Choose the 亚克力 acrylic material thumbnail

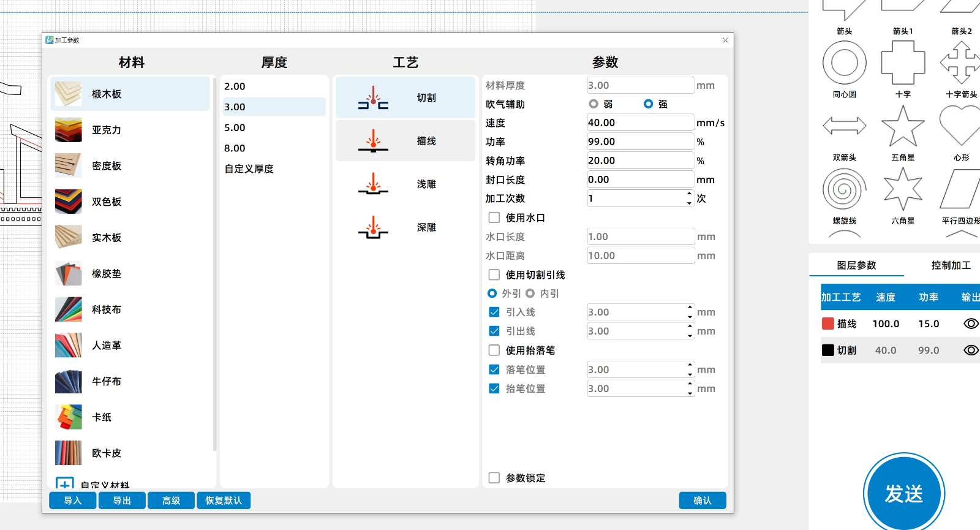[69, 130]
